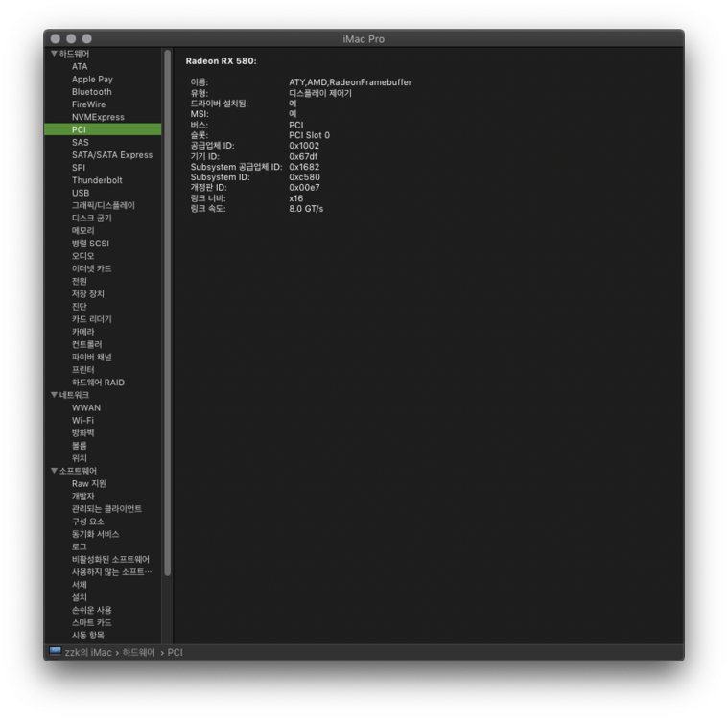
Task: Select 오디오 in the sidebar
Action: 82,256
